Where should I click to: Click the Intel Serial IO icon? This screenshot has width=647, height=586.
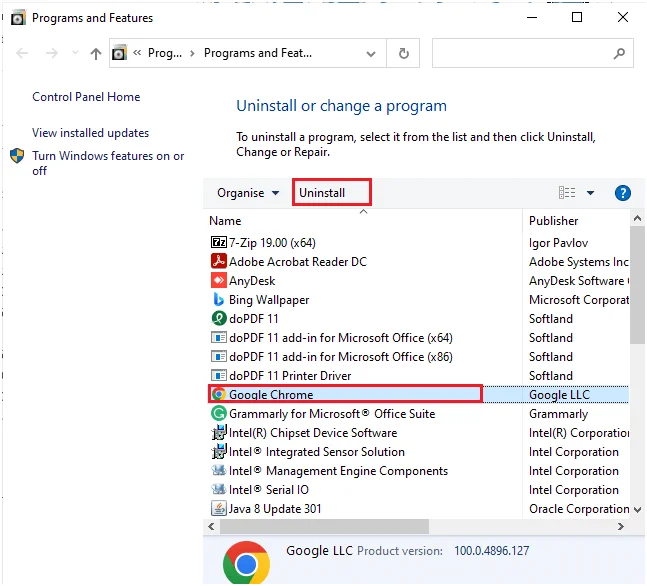(219, 489)
